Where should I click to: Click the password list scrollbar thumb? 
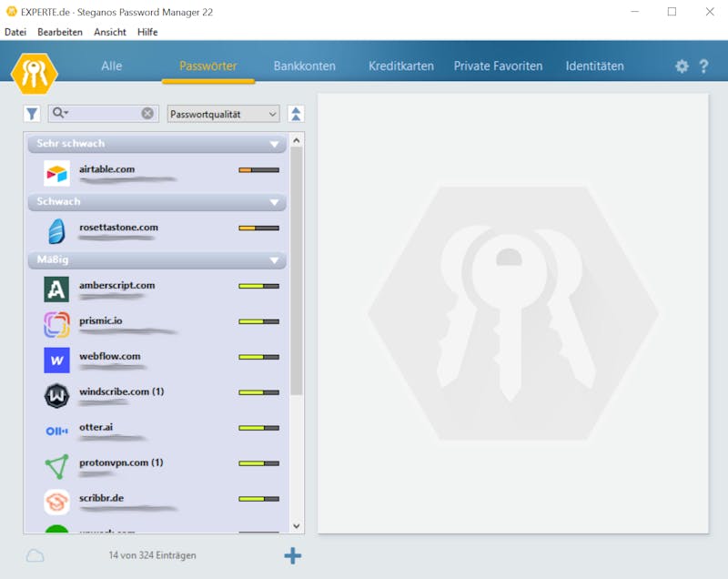(x=297, y=271)
